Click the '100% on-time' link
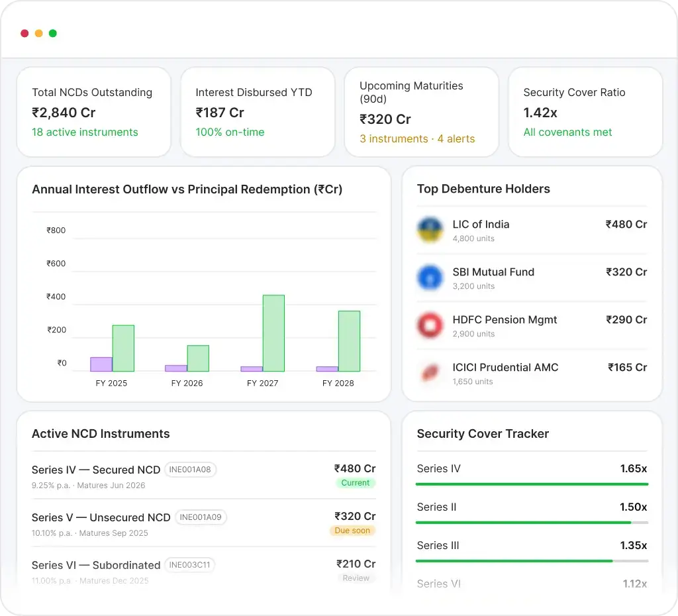This screenshot has width=678, height=616. click(230, 132)
